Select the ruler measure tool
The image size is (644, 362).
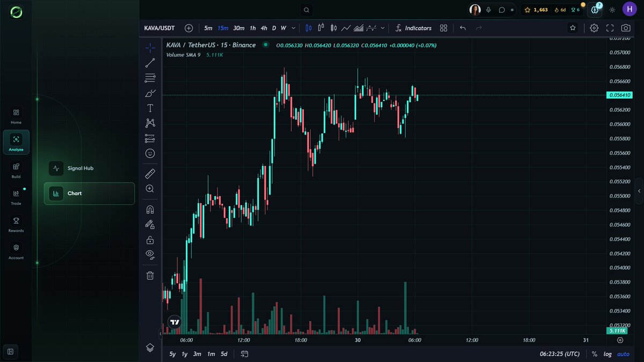click(x=150, y=174)
